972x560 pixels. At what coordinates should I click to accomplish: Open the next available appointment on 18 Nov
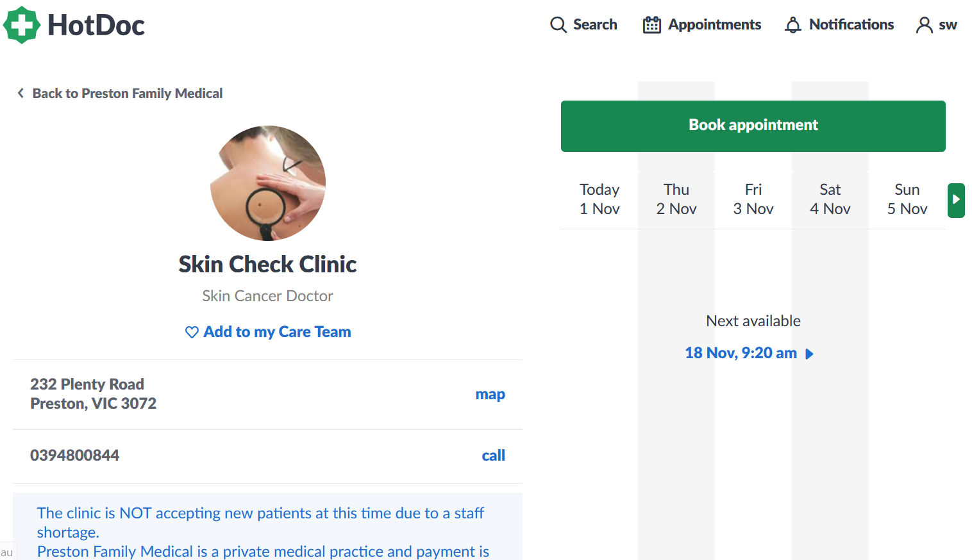741,352
